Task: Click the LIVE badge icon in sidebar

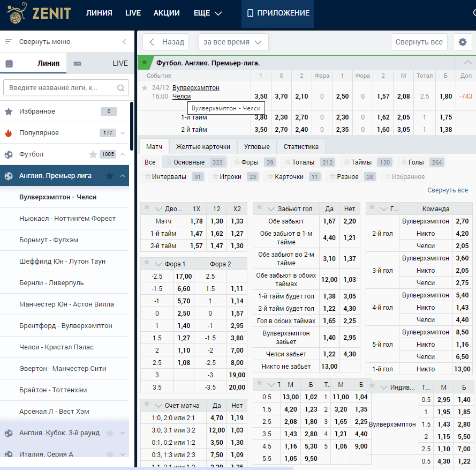Action: coord(78,63)
